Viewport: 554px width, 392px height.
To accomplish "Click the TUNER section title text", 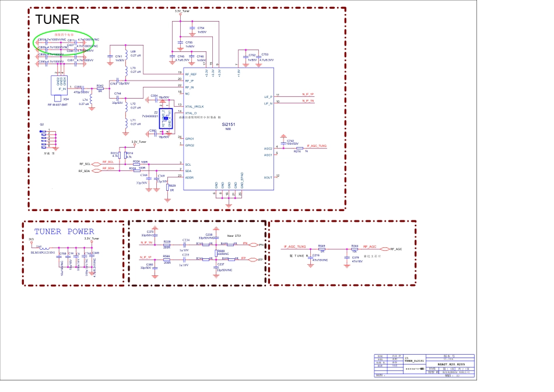I will [58, 20].
